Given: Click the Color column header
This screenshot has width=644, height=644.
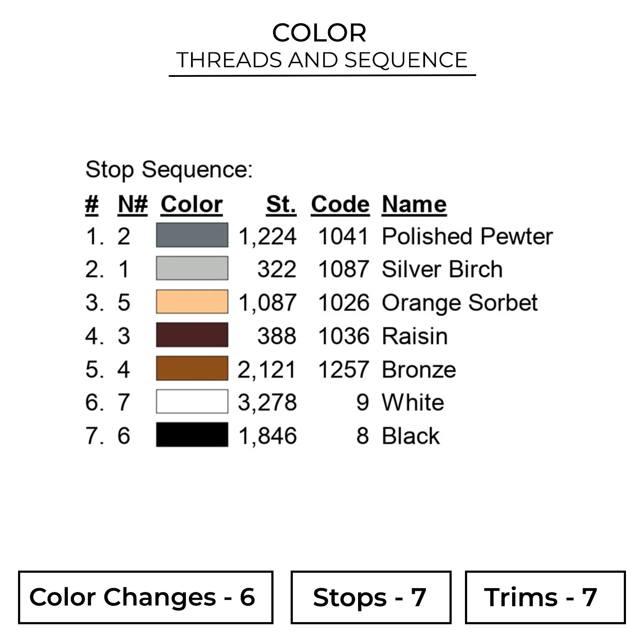Looking at the screenshot, I should coord(191,204).
